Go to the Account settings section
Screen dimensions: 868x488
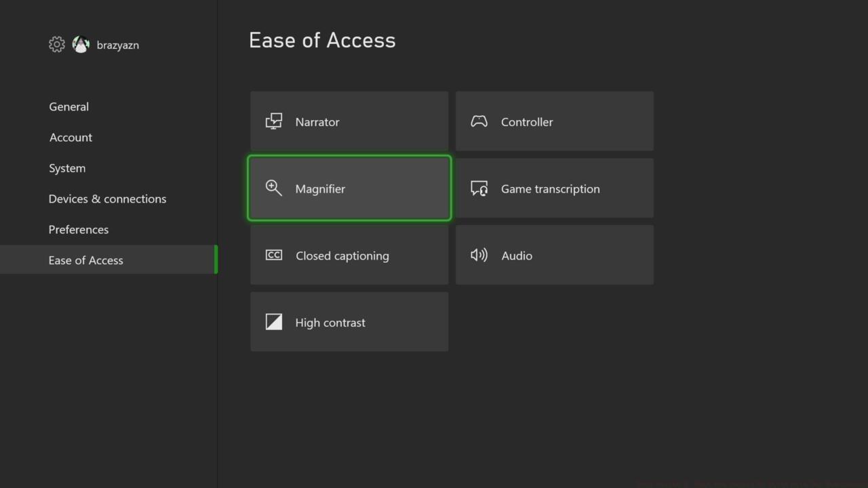71,138
